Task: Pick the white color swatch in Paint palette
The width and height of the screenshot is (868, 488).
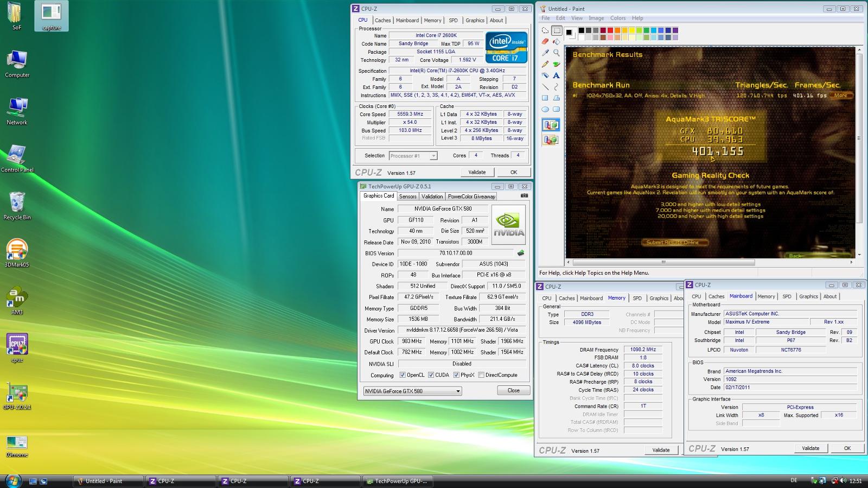Action: pyautogui.click(x=581, y=37)
